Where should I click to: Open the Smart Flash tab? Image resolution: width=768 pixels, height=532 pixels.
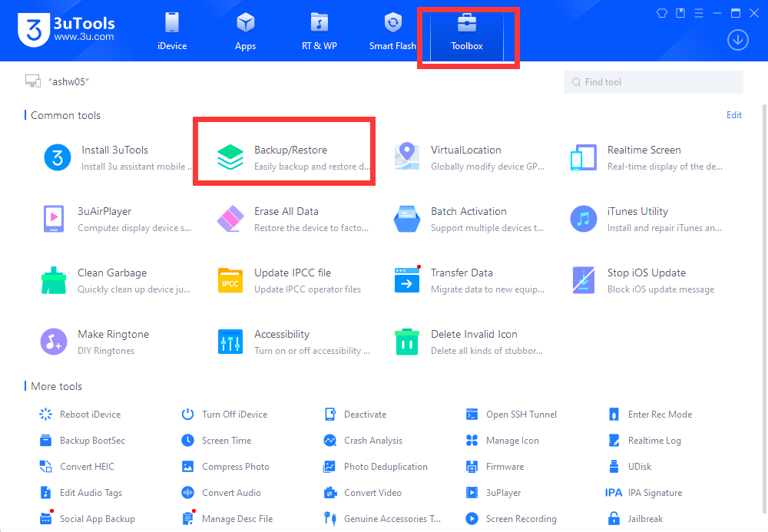click(x=393, y=31)
